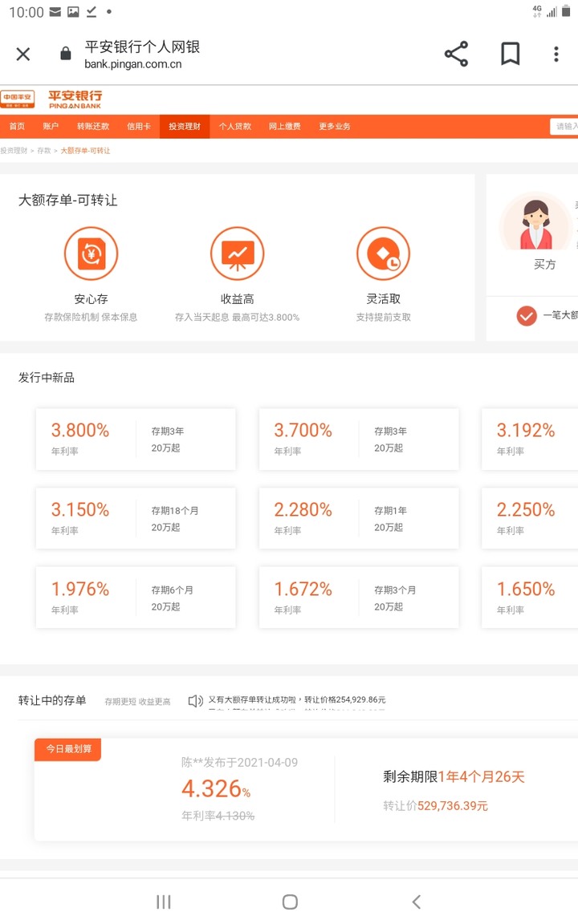Click the 大额存单-可转让 breadcrumb
Viewport: 578px width, 924px height.
click(x=86, y=151)
